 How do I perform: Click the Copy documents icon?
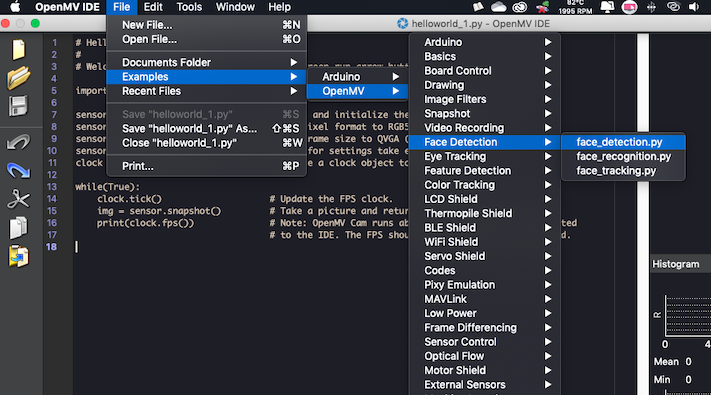(19, 228)
